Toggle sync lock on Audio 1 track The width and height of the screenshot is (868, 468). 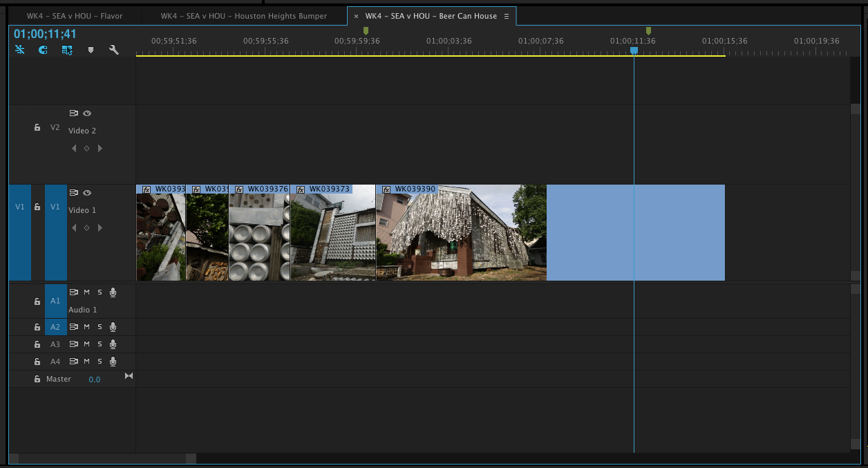[x=73, y=292]
